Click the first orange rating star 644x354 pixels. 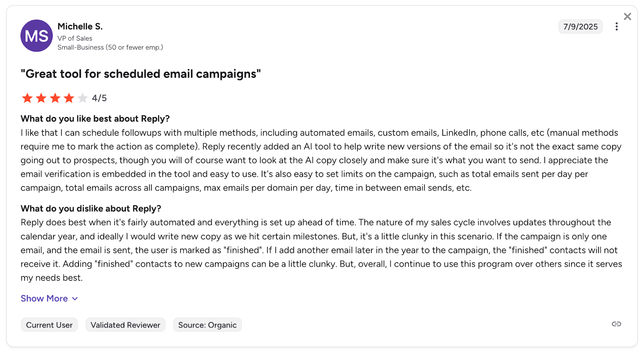(27, 98)
